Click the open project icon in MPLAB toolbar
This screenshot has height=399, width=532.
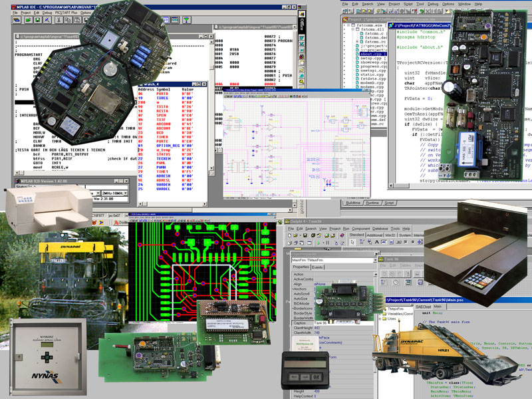pyautogui.click(x=28, y=21)
